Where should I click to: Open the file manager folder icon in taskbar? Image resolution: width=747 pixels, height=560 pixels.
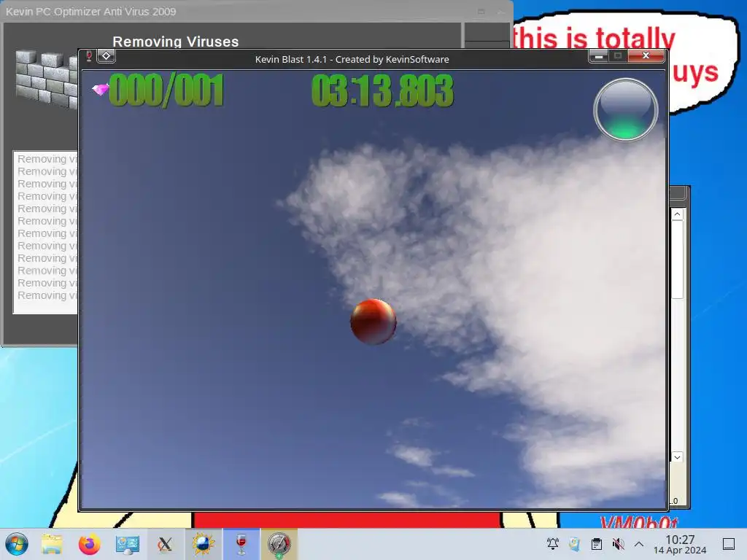(52, 544)
